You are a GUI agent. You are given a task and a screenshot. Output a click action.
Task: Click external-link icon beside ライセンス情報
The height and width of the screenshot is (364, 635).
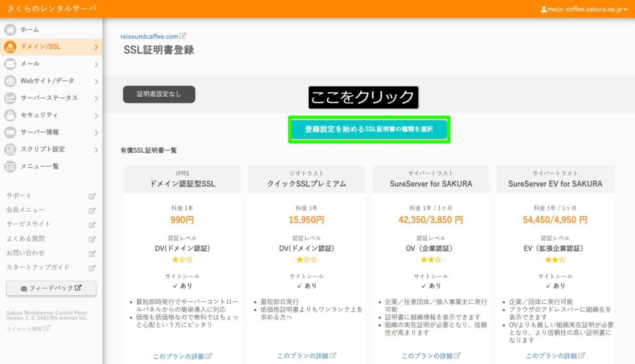[47, 329]
